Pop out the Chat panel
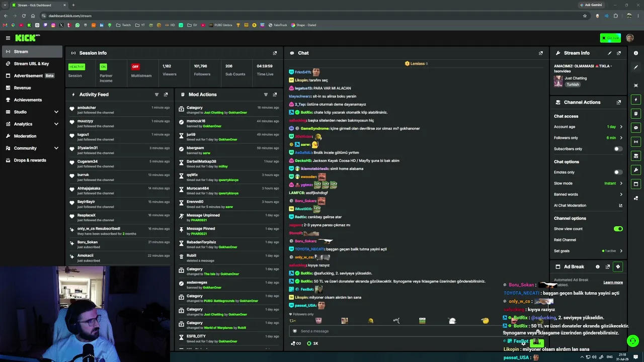Viewport: 644px width, 362px height. [x=541, y=53]
